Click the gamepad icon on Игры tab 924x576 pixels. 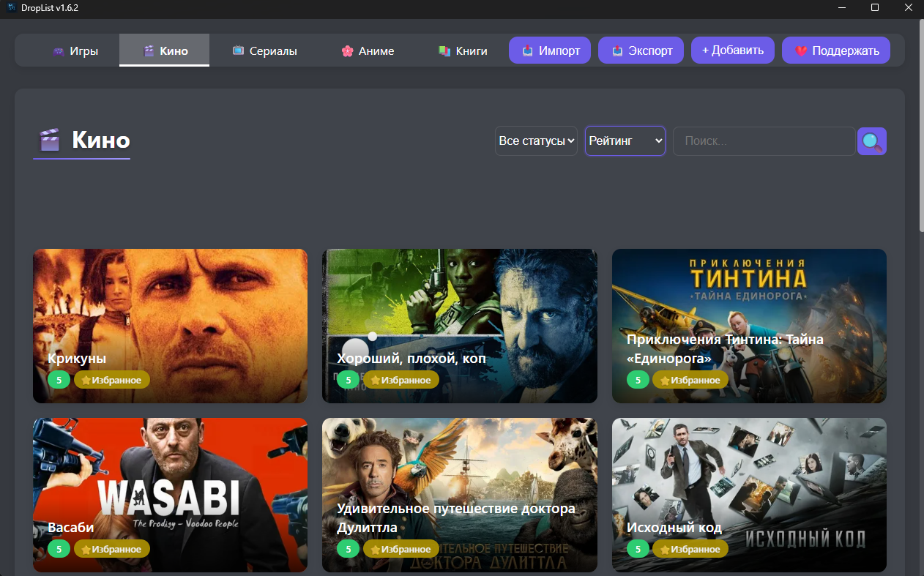(59, 51)
